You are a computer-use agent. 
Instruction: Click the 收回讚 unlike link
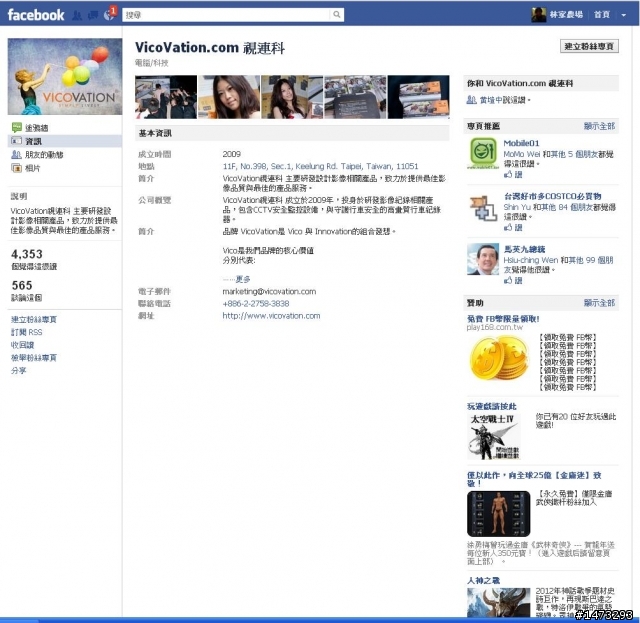click(x=22, y=345)
